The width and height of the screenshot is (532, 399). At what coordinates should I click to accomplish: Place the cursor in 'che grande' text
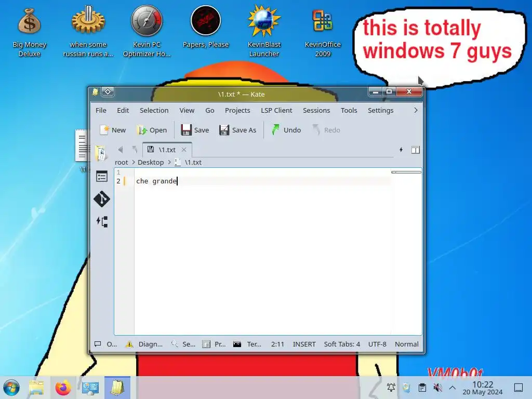pyautogui.click(x=156, y=181)
